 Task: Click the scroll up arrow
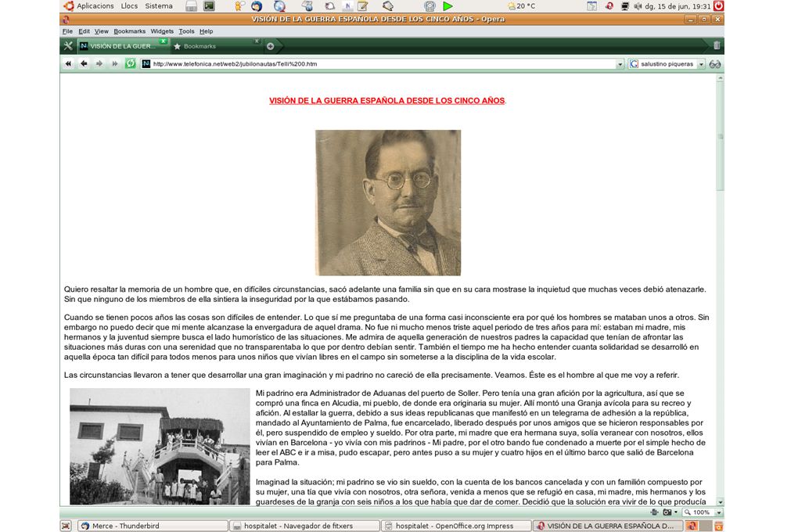[720, 78]
